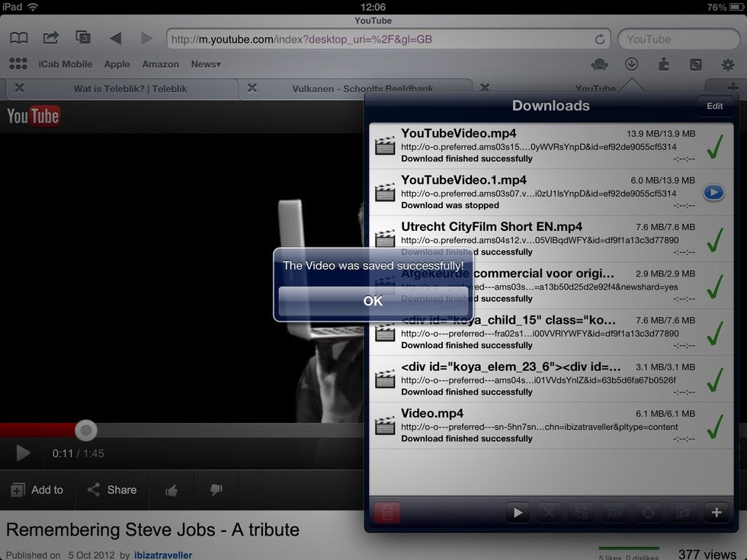Open the ibizatraveller channel link
Viewport: 747px width, 560px height.
[163, 555]
